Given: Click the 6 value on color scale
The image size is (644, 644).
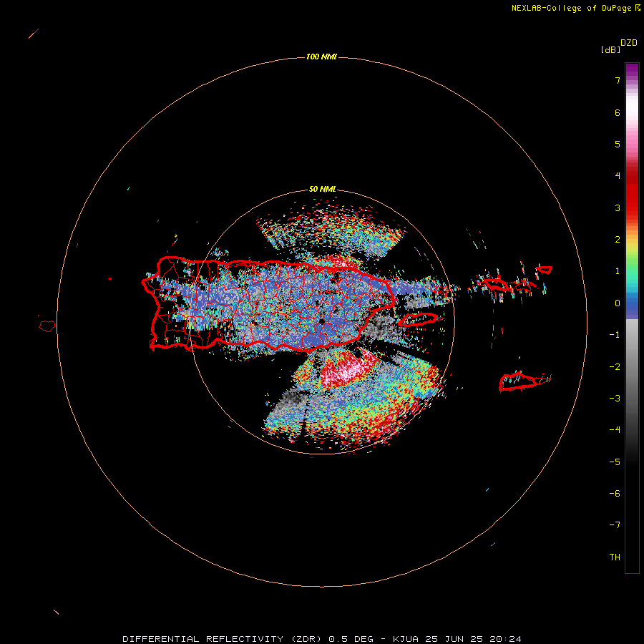Looking at the screenshot, I should coord(618,112).
